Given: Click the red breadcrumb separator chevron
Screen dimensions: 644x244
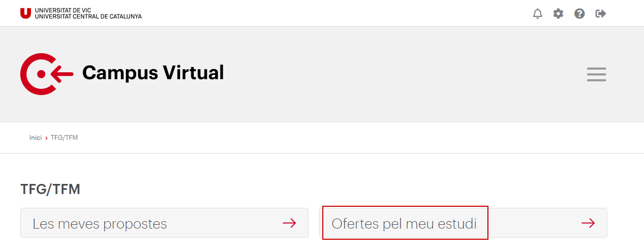Looking at the screenshot, I should [x=46, y=138].
